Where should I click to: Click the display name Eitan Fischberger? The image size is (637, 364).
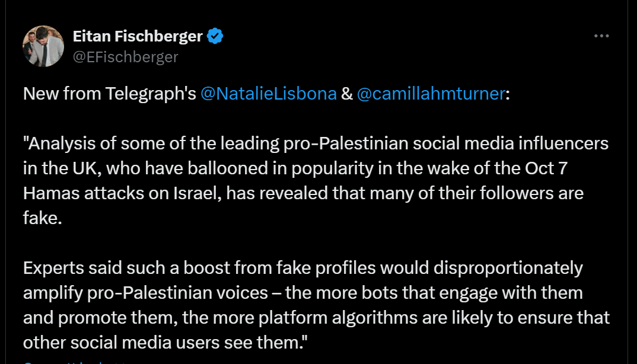pyautogui.click(x=138, y=36)
